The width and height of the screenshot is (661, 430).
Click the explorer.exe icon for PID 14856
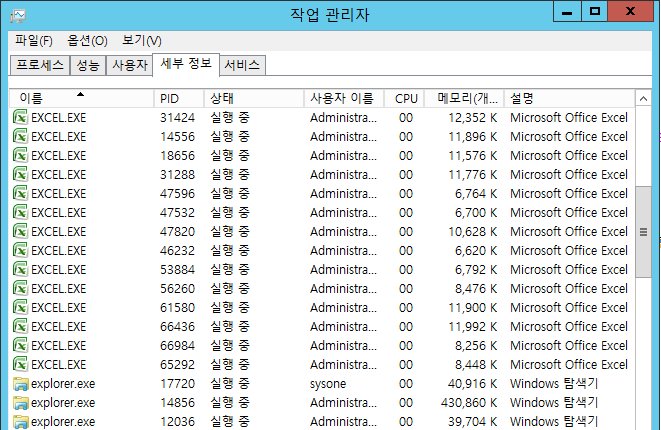point(20,403)
